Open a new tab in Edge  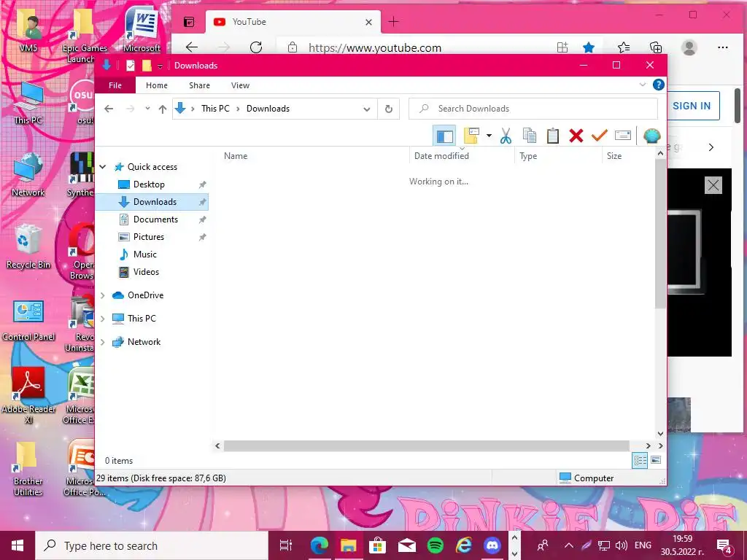393,21
